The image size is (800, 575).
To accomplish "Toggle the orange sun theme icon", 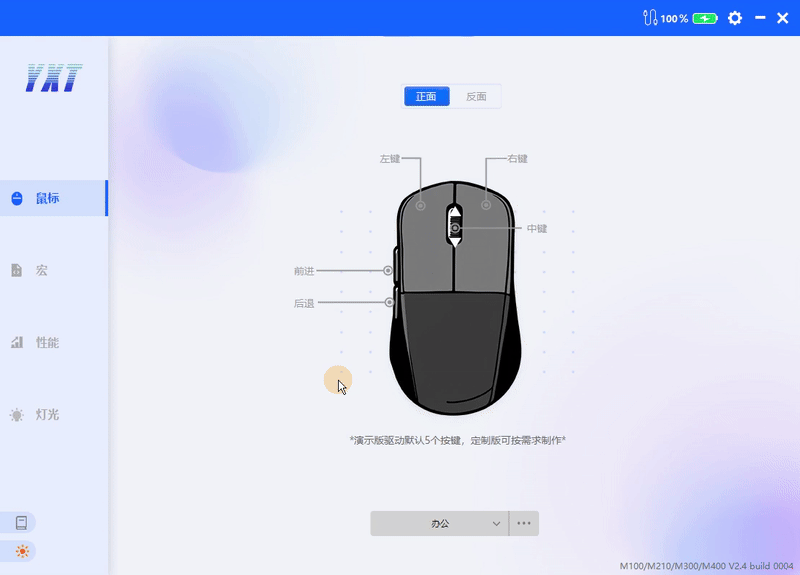I will coord(22,551).
